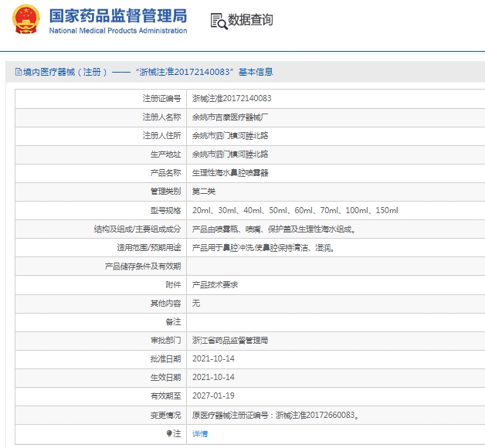Click National Medical Products Administration text

point(118,31)
